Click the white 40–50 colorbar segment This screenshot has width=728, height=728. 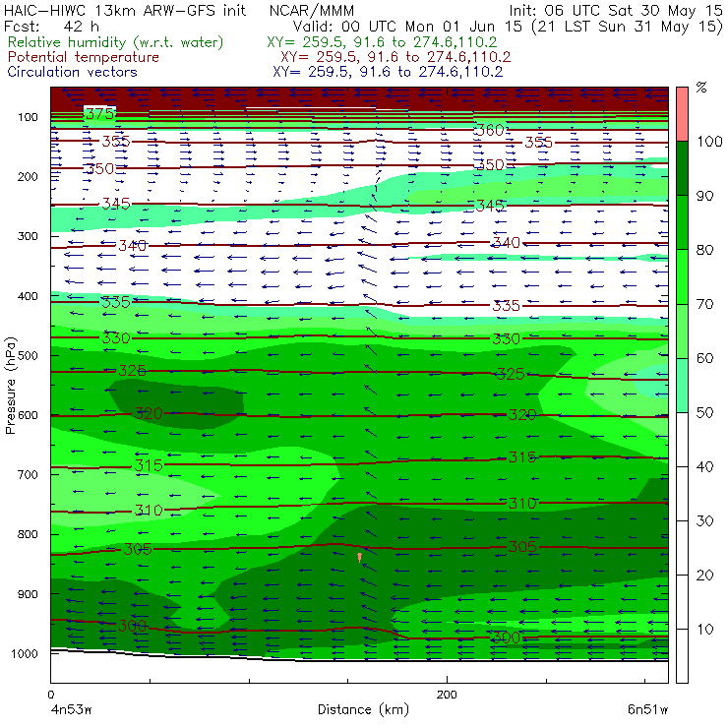point(682,440)
